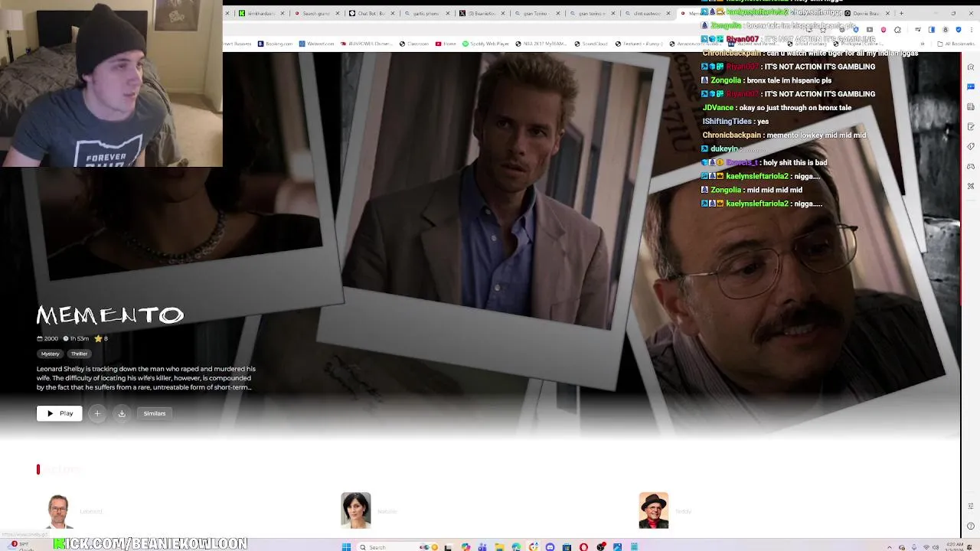Screen dimensions: 980x551
Task: Click the star rating 8
Action: click(x=101, y=338)
